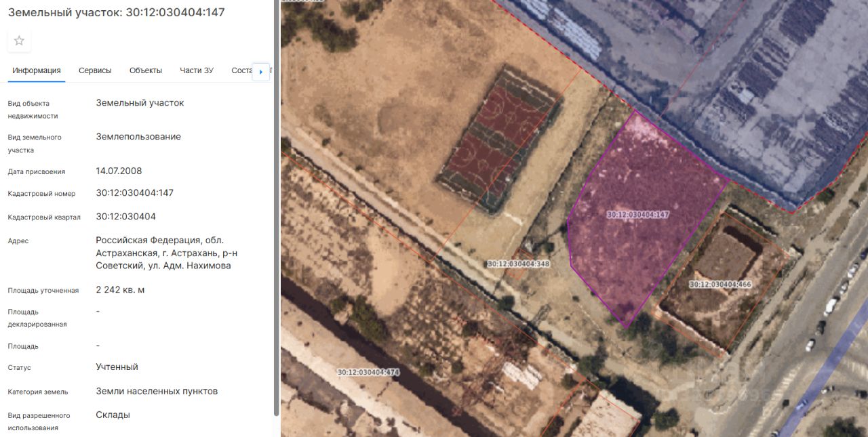
Task: Open the partially hidden Состав tab
Action: coord(241,70)
